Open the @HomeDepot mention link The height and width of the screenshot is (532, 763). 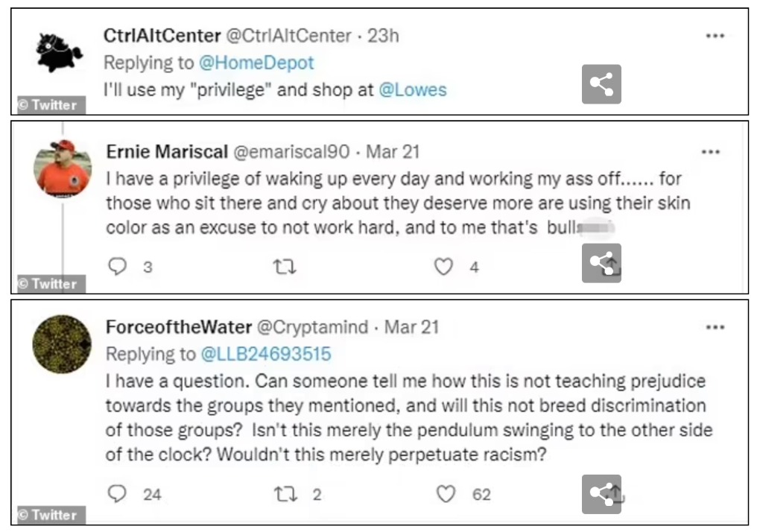[x=256, y=63]
